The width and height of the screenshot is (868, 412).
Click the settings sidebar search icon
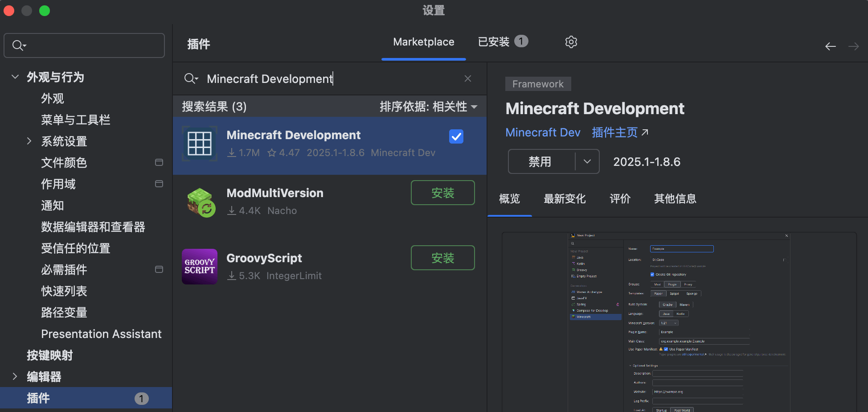19,45
